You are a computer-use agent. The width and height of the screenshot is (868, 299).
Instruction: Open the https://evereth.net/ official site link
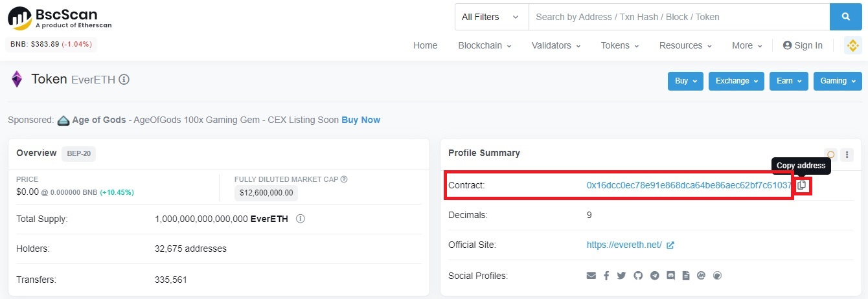point(624,245)
